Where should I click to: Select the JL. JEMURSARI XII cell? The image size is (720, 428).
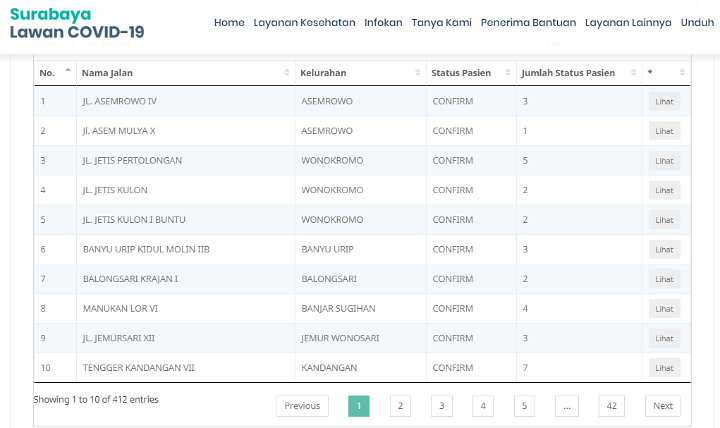(x=186, y=338)
